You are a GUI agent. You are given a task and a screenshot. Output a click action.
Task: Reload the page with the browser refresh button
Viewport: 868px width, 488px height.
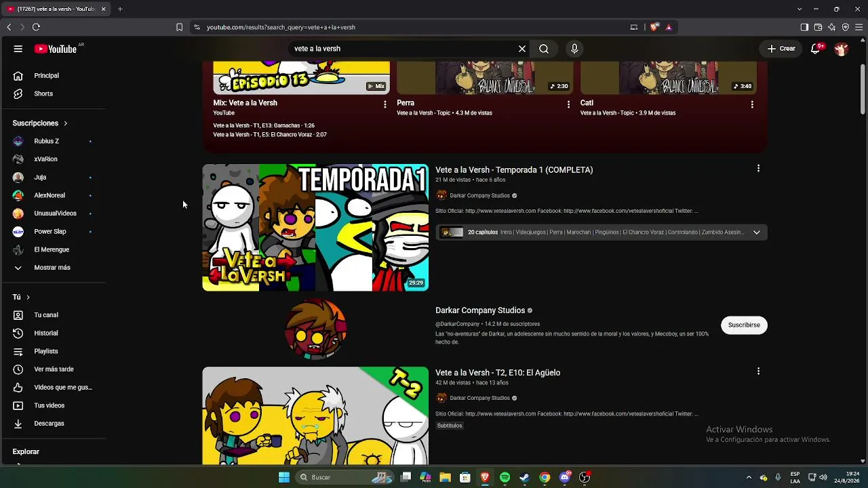(36, 27)
